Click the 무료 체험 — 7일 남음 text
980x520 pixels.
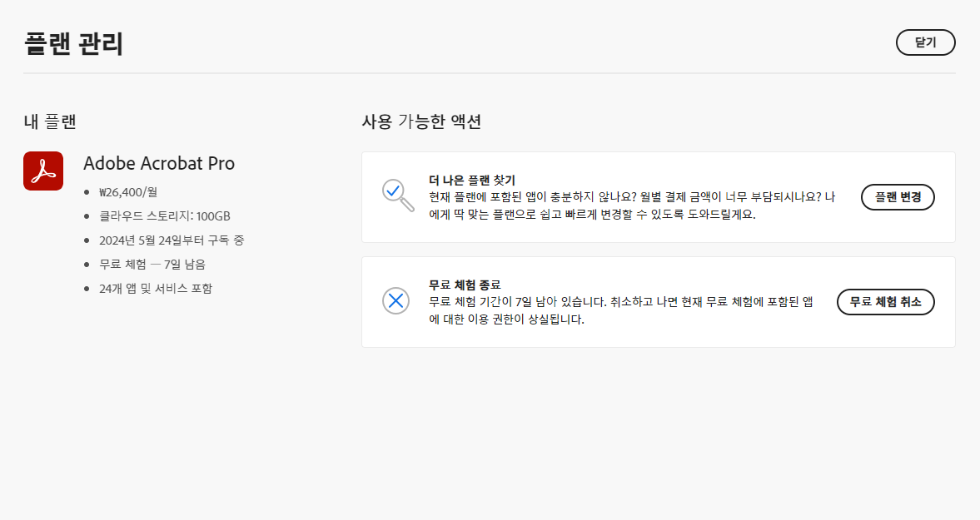[152, 264]
